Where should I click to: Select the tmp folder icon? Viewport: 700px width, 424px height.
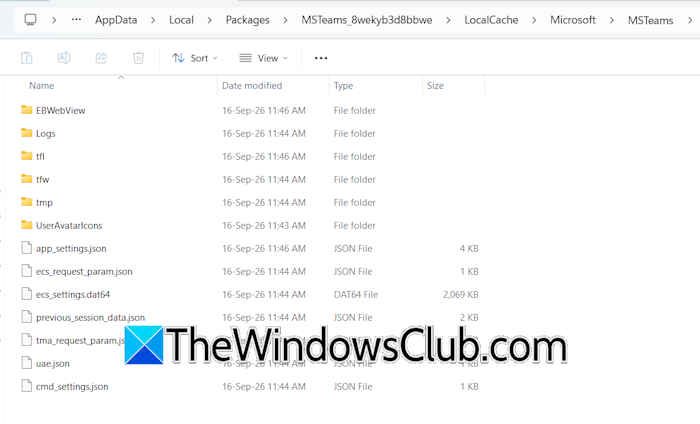coord(27,202)
